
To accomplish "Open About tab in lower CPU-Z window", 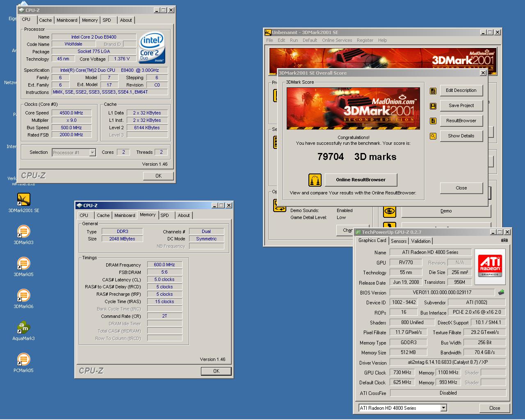I will coord(184,215).
